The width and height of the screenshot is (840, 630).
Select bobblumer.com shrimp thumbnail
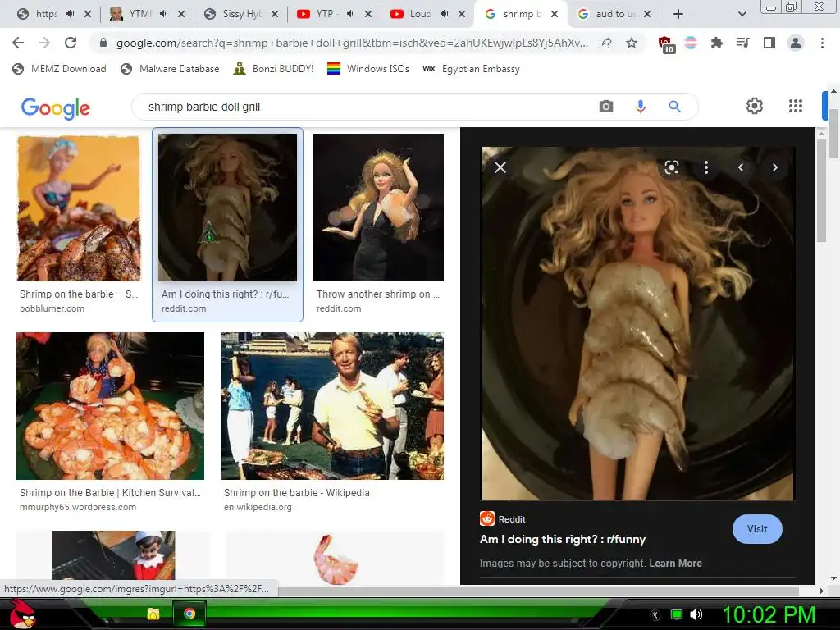(x=79, y=208)
